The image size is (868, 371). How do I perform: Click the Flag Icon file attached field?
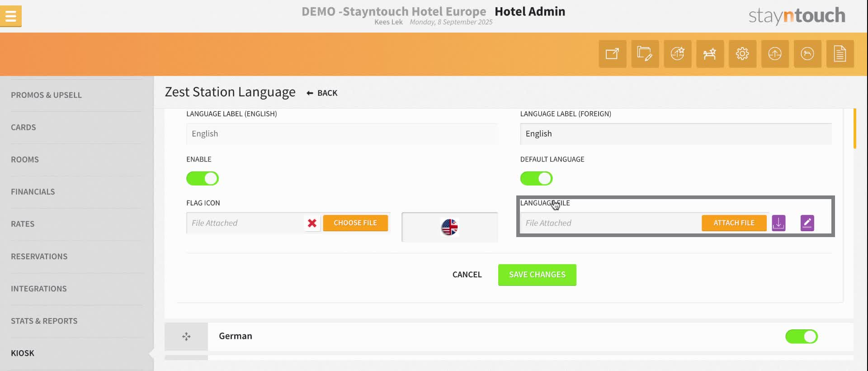point(246,223)
